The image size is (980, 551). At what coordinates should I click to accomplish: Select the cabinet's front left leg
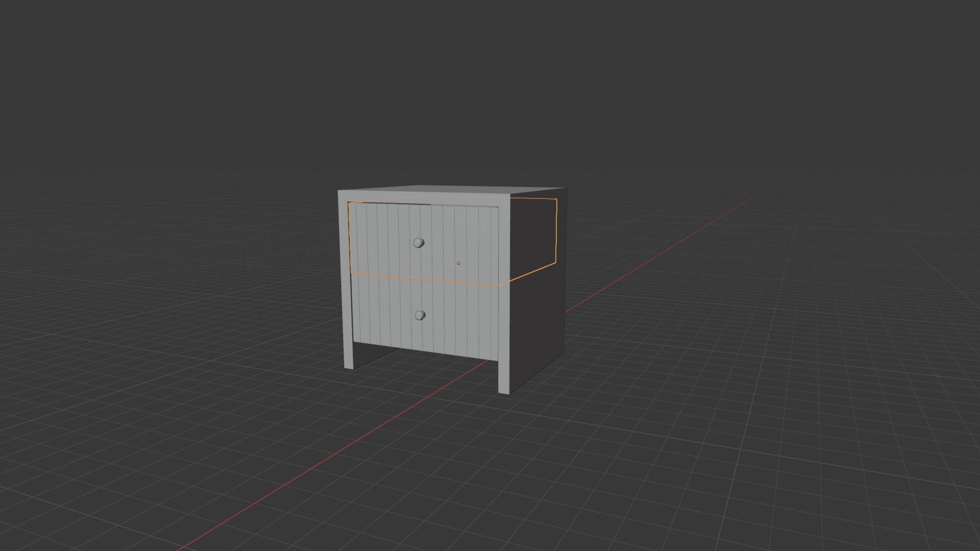(x=349, y=356)
